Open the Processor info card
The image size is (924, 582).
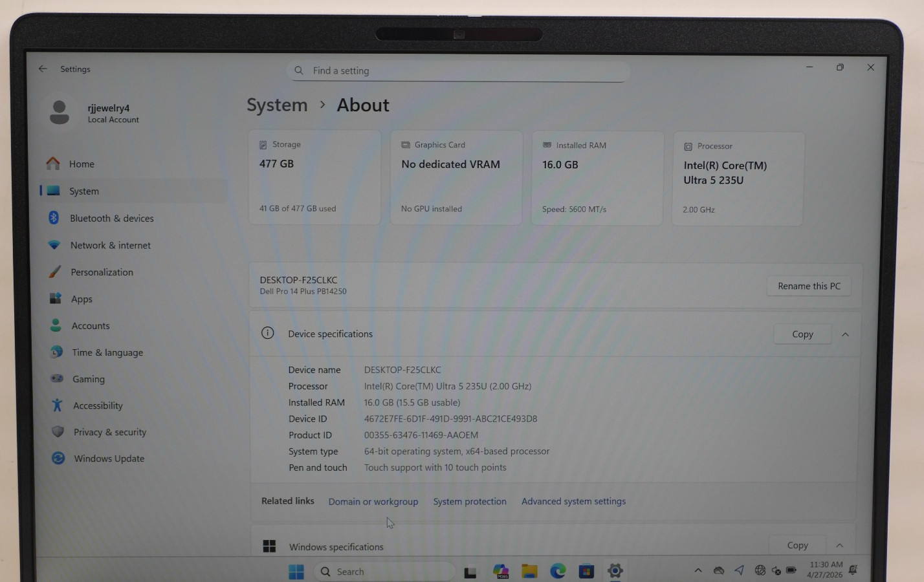[x=738, y=179]
